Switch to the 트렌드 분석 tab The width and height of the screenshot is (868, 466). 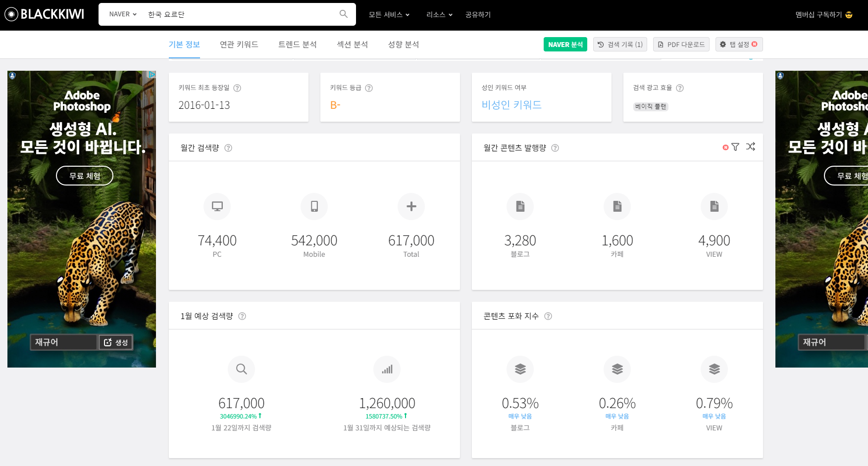pos(298,45)
